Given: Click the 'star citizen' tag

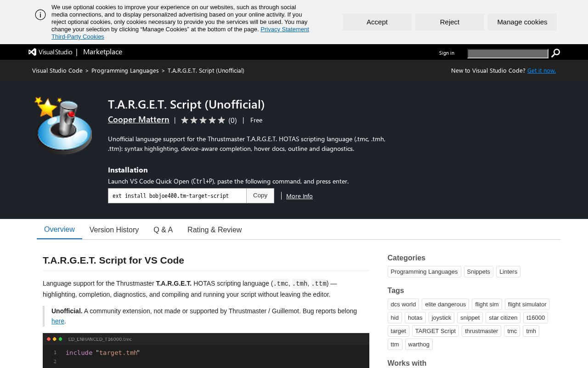Looking at the screenshot, I should pyautogui.click(x=503, y=318).
